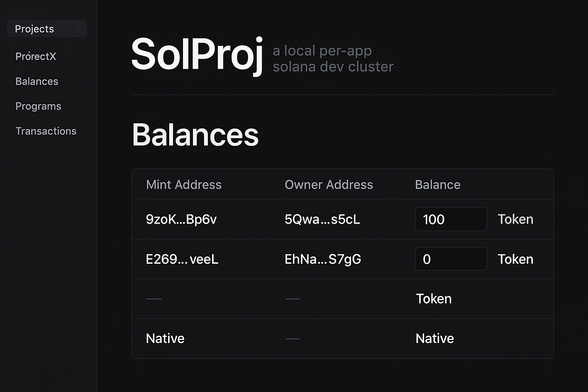Image resolution: width=588 pixels, height=392 pixels.
Task: Expand the Projects chevron arrow
Action: [78, 29]
